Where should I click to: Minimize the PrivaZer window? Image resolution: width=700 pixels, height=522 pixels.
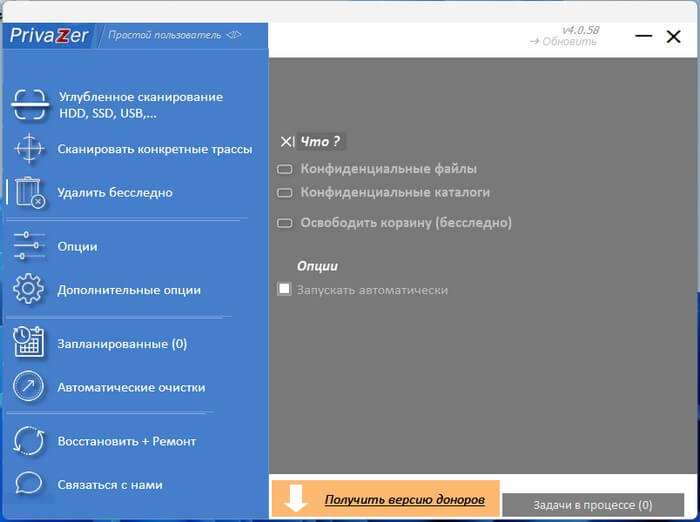pos(643,36)
